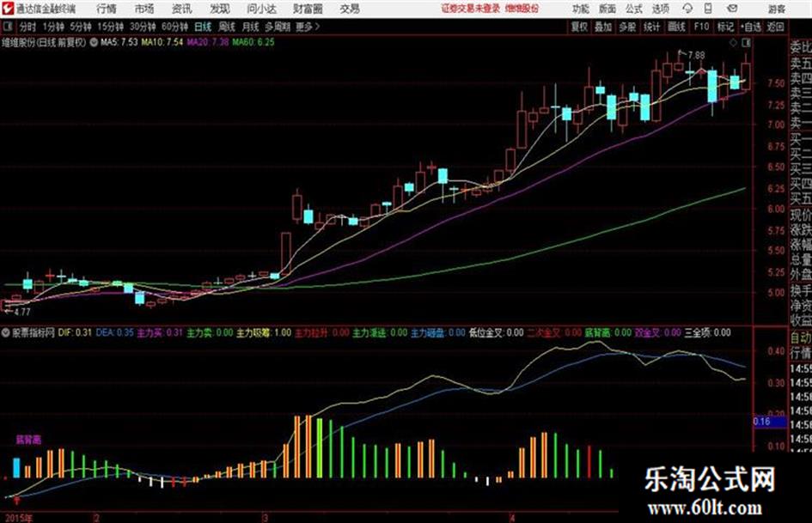Open the dropdown circle beside 维维股份 title
Screen dimensions: 812x523
[94, 42]
